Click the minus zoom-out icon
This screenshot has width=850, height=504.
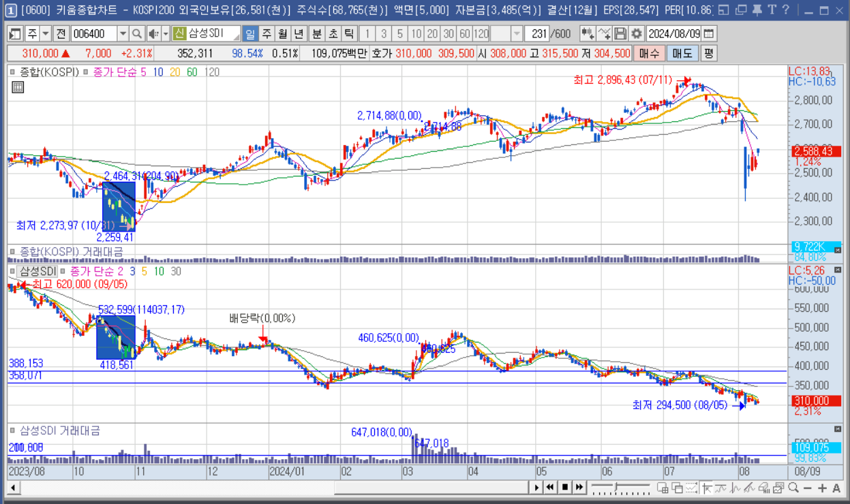pyautogui.click(x=808, y=487)
